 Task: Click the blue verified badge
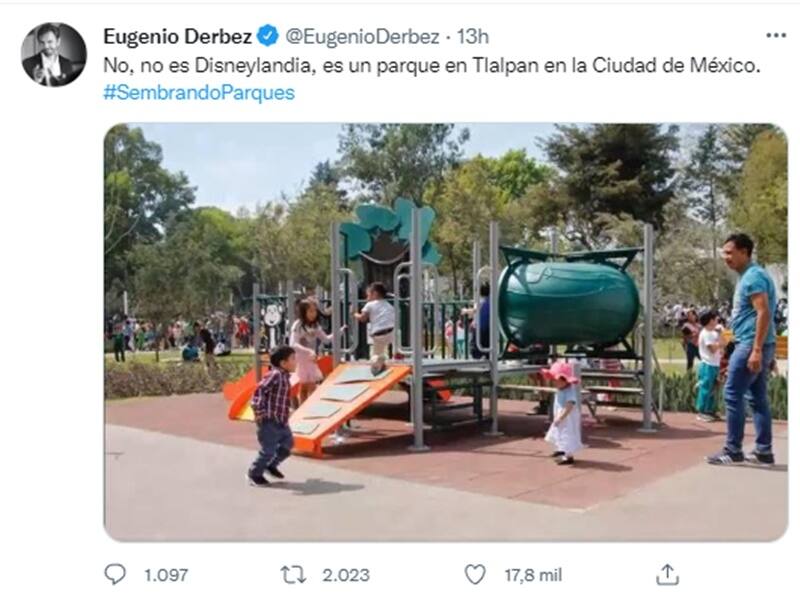(x=268, y=36)
